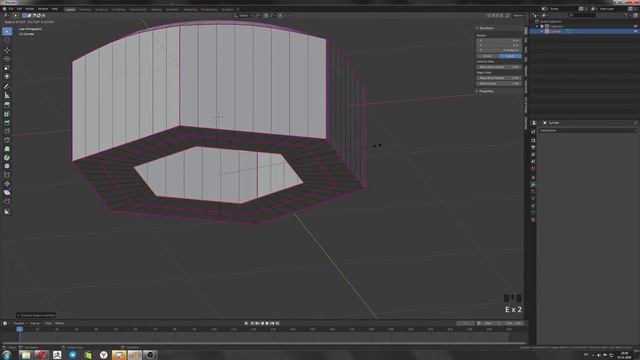Open OBS from the Windows taskbar

pyautogui.click(x=150, y=355)
